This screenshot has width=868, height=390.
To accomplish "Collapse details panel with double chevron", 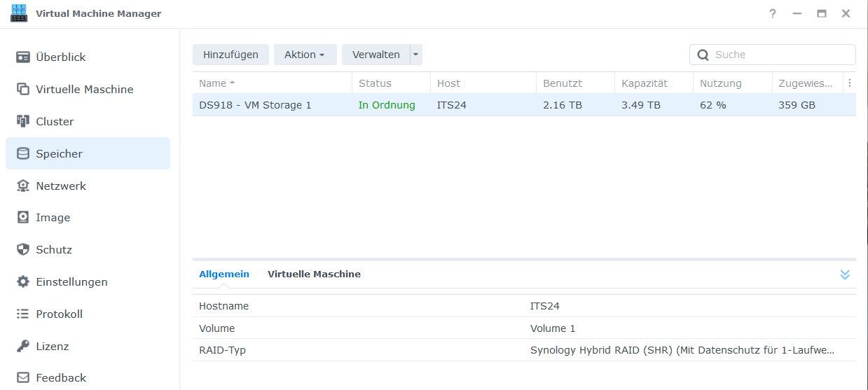I will 845,274.
